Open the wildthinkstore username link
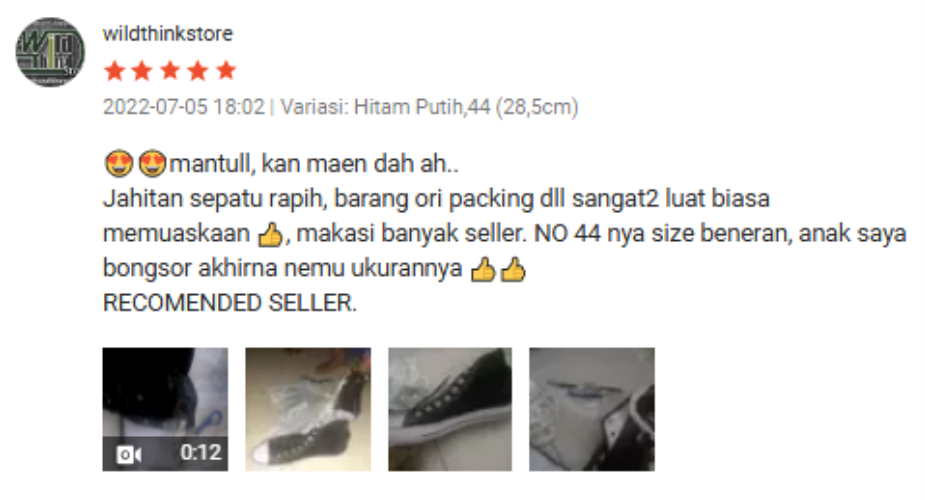This screenshot has height=500, width=925. coord(168,34)
